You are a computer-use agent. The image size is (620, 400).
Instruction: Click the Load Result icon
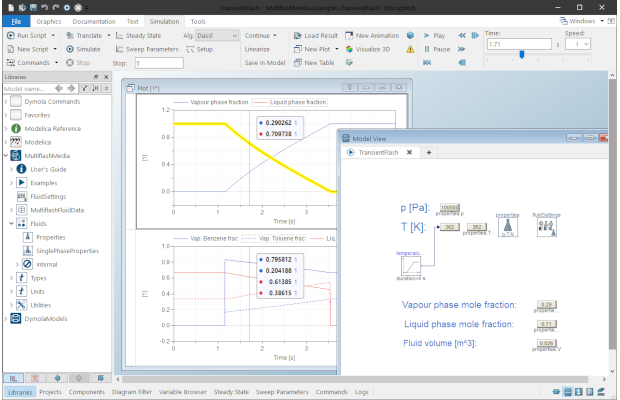click(x=299, y=35)
